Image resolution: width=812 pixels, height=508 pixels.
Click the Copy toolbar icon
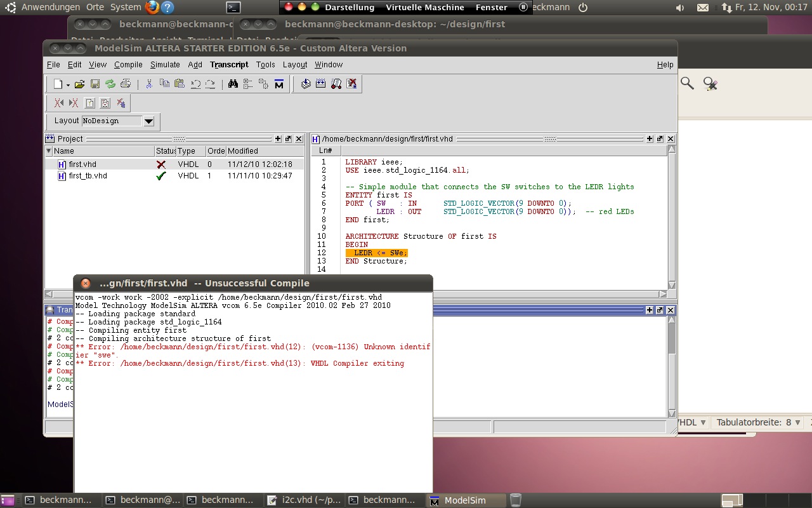tap(164, 84)
